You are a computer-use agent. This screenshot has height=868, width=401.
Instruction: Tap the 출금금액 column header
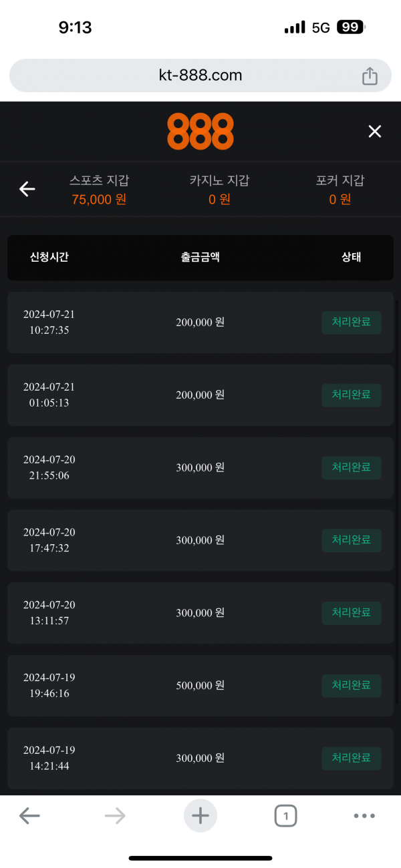pyautogui.click(x=200, y=257)
